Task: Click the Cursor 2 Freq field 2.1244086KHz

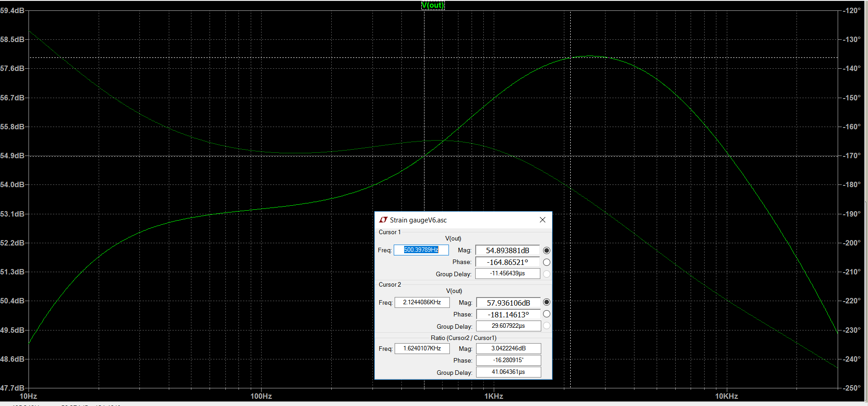Action: pos(422,302)
